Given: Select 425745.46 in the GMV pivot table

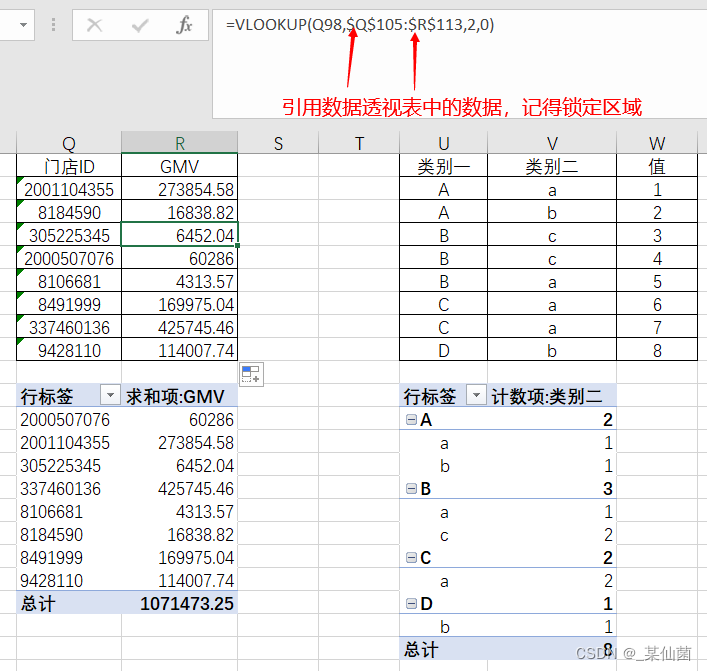Looking at the screenshot, I should point(179,488).
